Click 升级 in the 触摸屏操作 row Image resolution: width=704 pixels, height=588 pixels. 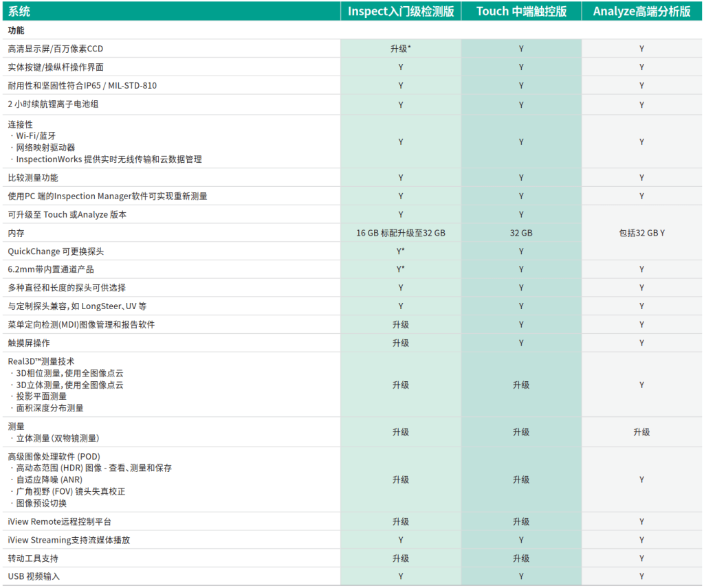click(401, 343)
